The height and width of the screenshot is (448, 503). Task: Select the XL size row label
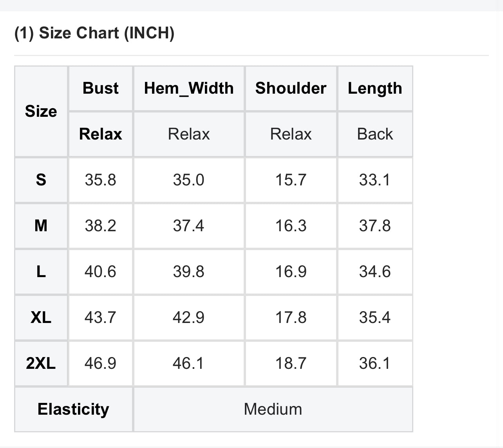tap(41, 317)
